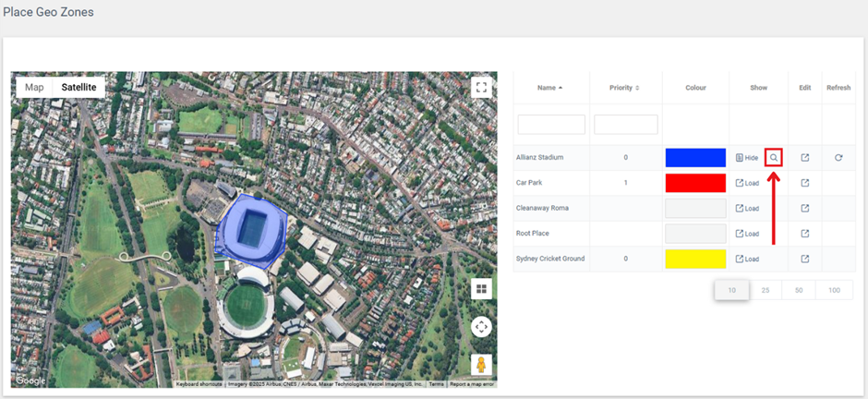Image resolution: width=868 pixels, height=399 pixels.
Task: Toggle the map fullscreen view
Action: 481,88
